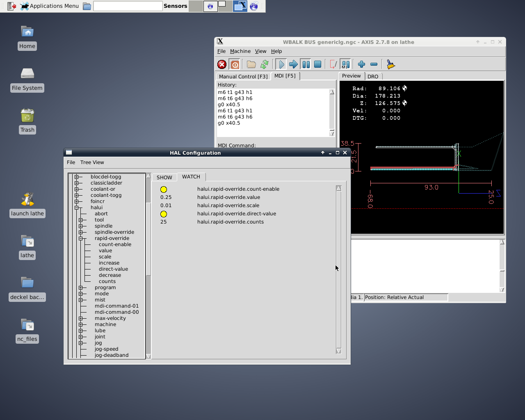Toggle the orange machine power button

tap(235, 64)
